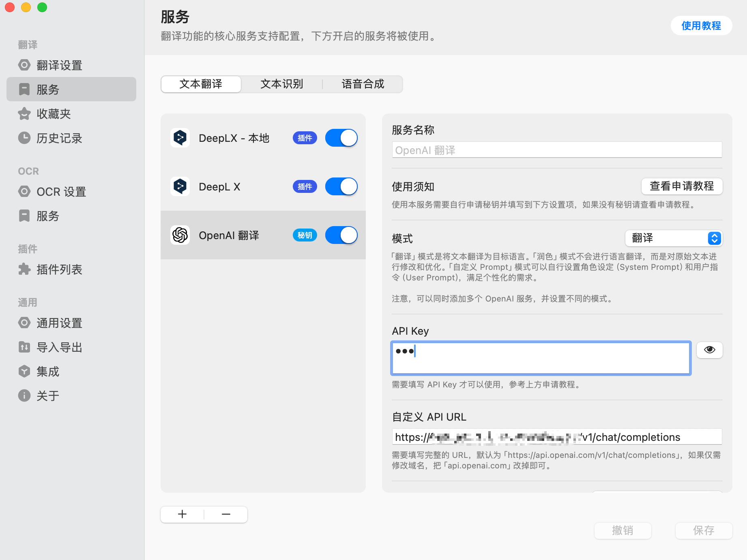Click the 使用教程 button

(x=701, y=26)
